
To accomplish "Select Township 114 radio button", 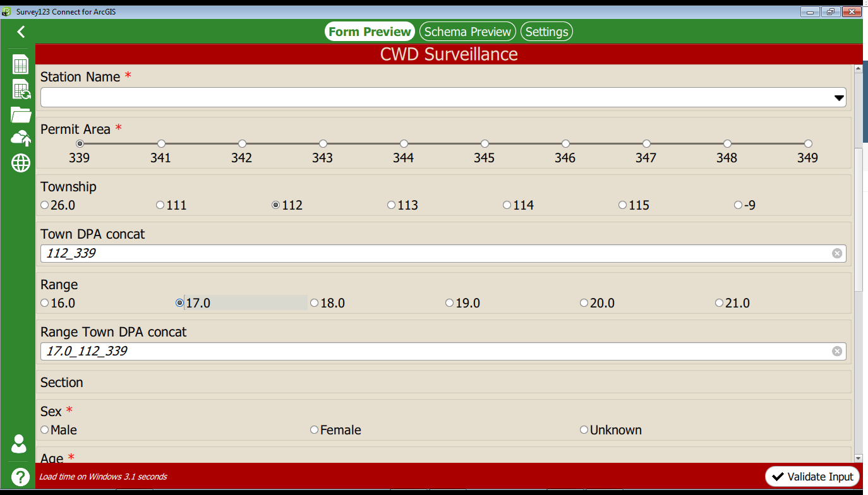I will [507, 205].
